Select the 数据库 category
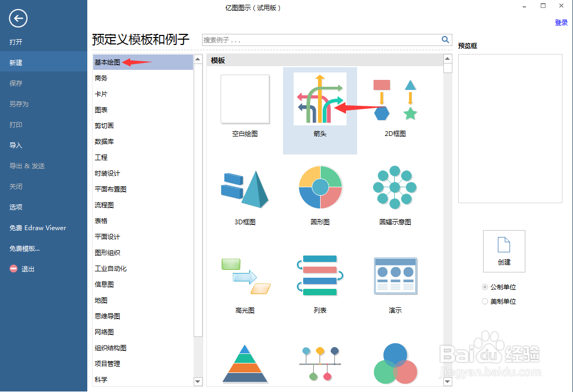The height and width of the screenshot is (392, 573). click(x=104, y=141)
